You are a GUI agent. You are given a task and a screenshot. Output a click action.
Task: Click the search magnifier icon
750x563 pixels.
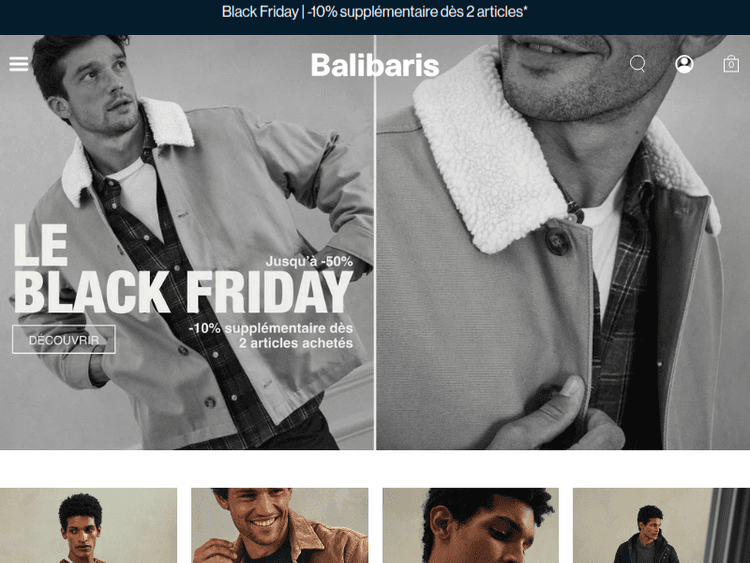pyautogui.click(x=638, y=64)
